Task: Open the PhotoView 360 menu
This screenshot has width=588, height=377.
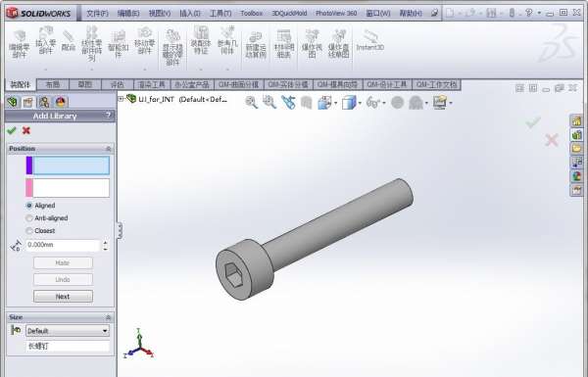Action: 336,13
